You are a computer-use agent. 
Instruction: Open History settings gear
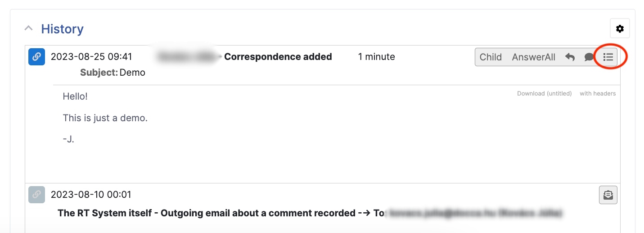coord(620,29)
